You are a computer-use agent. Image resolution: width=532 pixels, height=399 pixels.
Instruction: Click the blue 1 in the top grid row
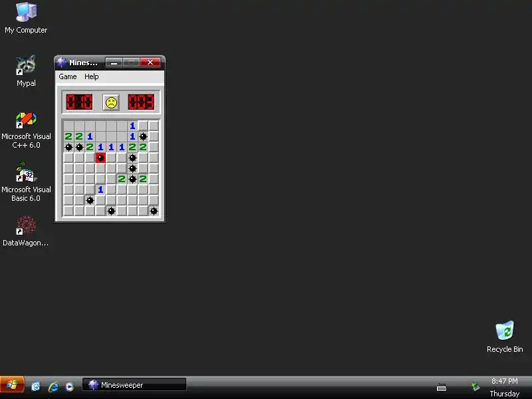tap(132, 126)
